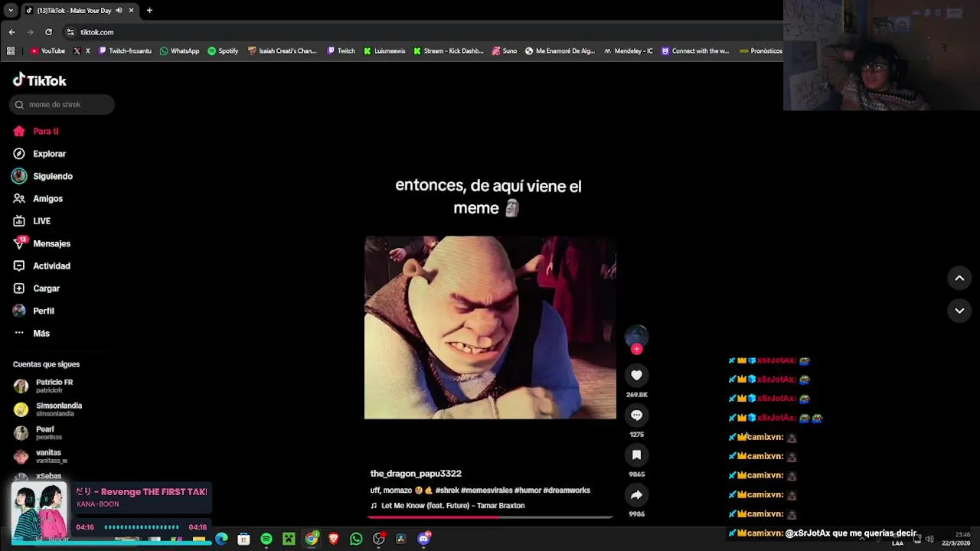The height and width of the screenshot is (551, 980).
Task: Open the Pronósticos bookmark
Action: [760, 51]
